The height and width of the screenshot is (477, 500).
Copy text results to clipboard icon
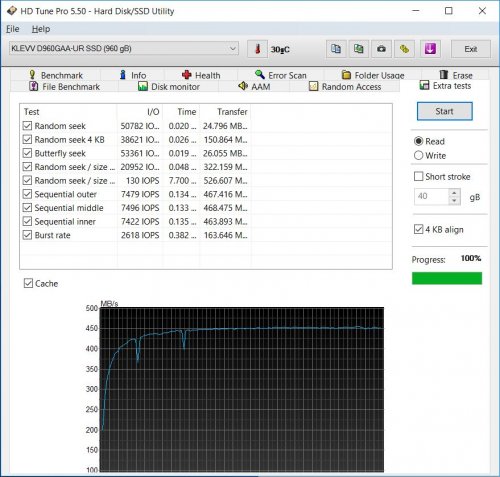[x=336, y=49]
